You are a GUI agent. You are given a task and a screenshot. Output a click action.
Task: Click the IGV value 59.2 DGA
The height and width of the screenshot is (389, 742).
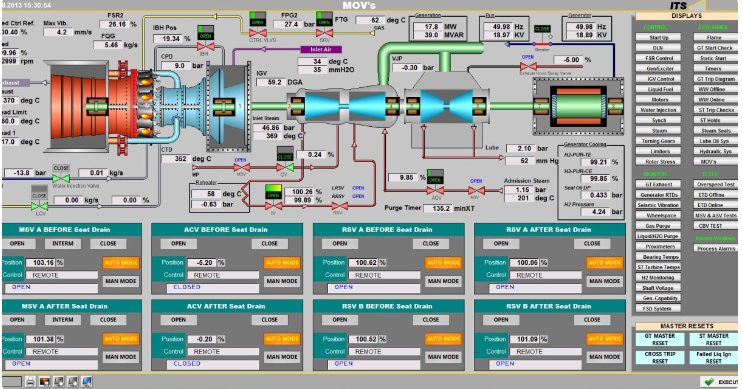[x=271, y=82]
